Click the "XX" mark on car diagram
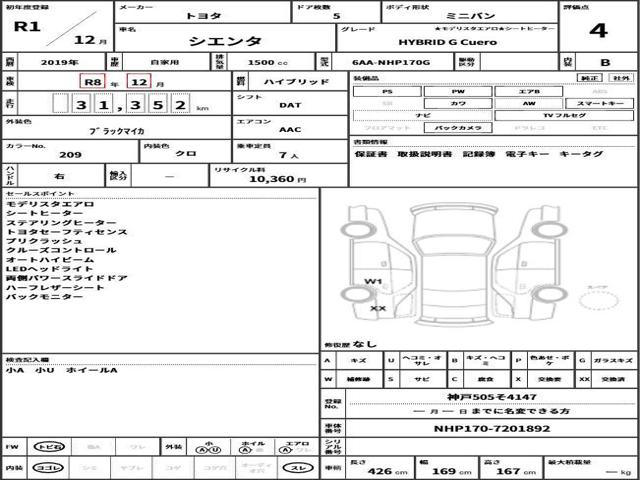This screenshot has height=480, width=640. point(378,308)
